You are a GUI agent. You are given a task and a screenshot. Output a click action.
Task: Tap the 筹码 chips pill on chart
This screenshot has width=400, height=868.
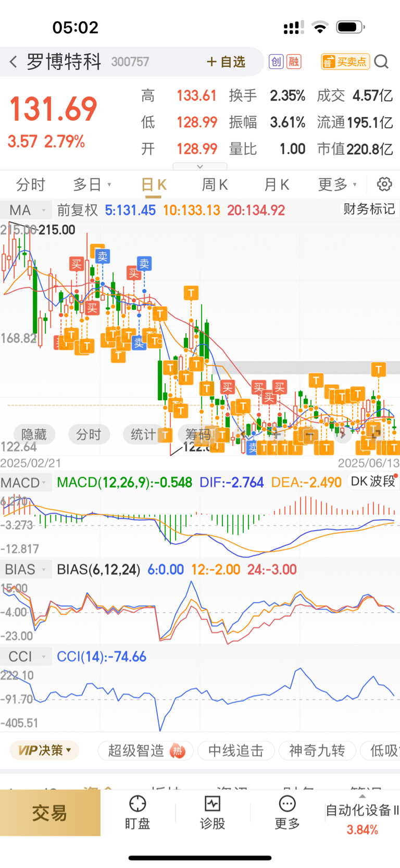pyautogui.click(x=198, y=434)
